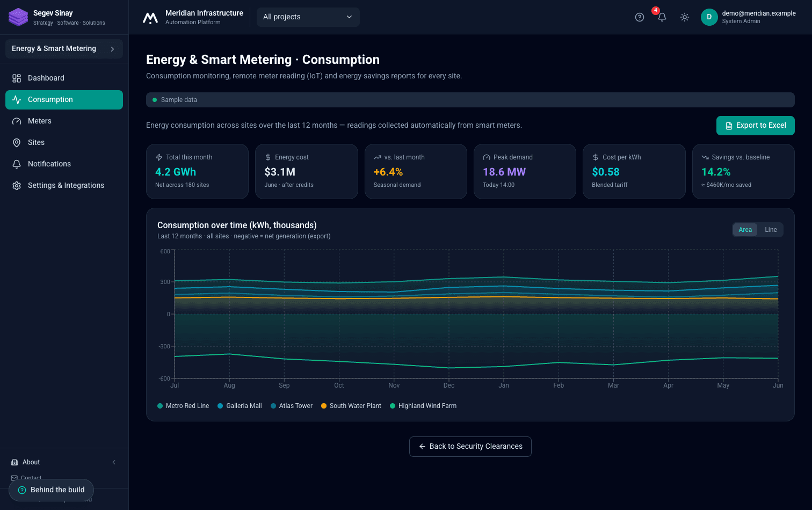Click the $0.58 cost per kWh value
The image size is (812, 510).
point(606,172)
